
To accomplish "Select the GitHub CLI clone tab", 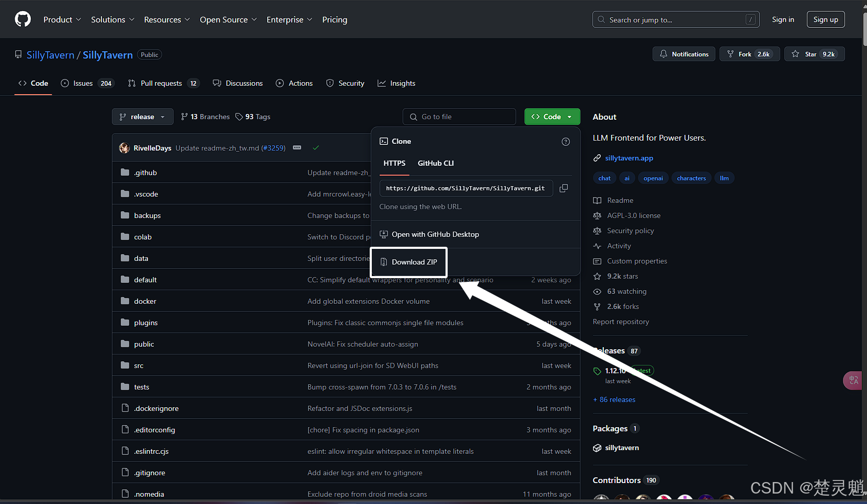I will pyautogui.click(x=436, y=163).
